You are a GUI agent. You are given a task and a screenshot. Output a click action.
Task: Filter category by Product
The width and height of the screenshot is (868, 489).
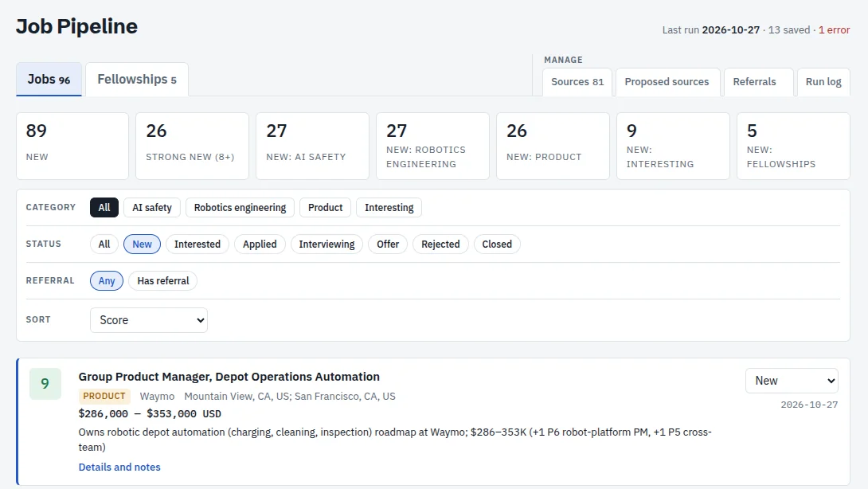point(325,208)
